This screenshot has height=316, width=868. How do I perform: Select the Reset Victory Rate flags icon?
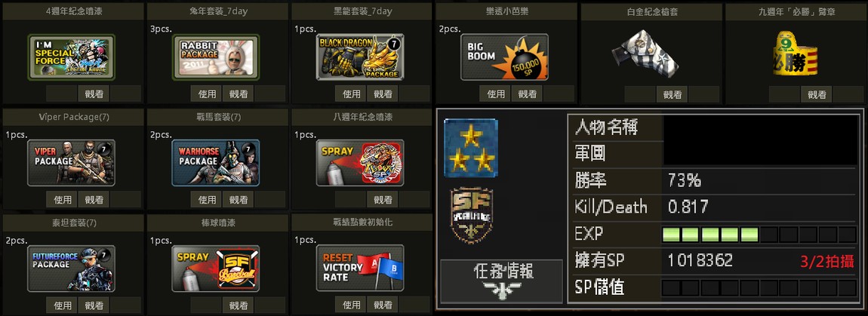click(x=360, y=268)
